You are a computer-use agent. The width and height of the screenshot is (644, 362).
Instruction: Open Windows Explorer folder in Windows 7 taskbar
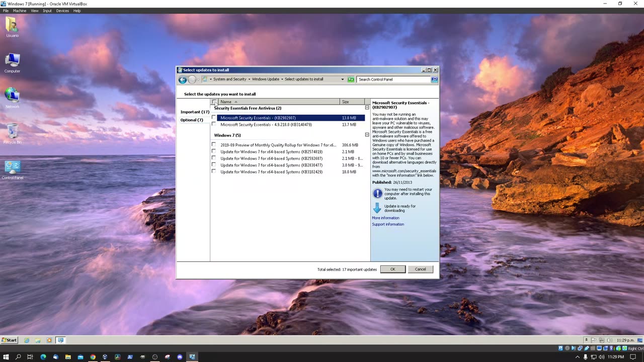(38, 340)
